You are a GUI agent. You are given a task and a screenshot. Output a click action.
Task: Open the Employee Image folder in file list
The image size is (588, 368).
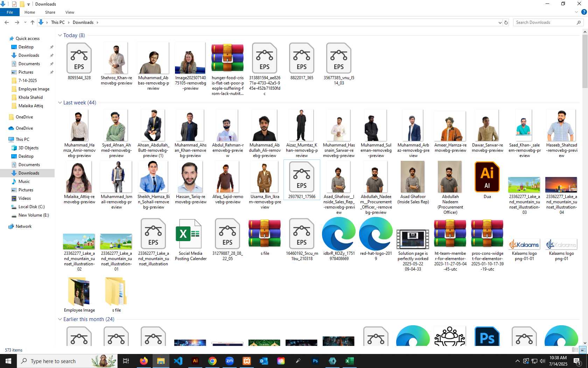coord(79,294)
